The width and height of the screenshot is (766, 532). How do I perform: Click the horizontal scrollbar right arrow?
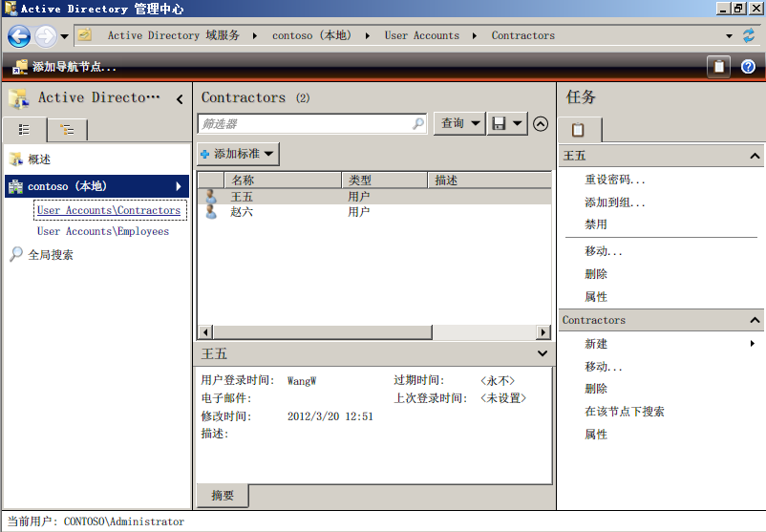[x=543, y=332]
